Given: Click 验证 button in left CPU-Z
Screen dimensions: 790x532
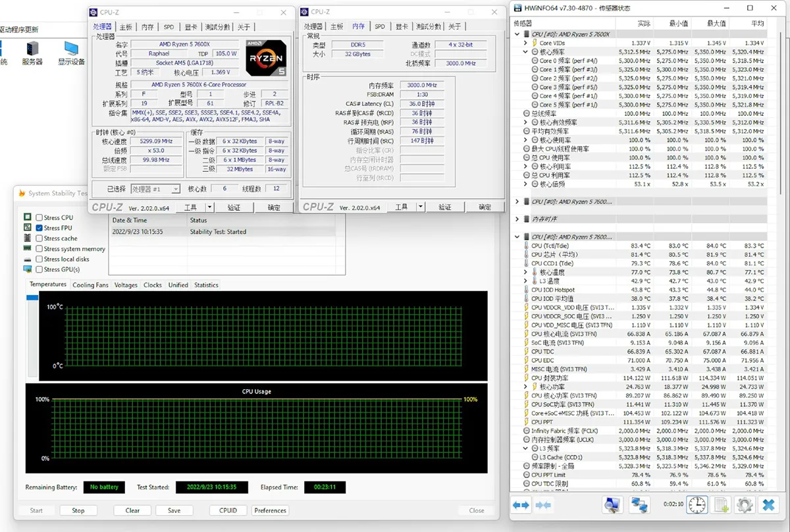Looking at the screenshot, I should click(234, 207).
